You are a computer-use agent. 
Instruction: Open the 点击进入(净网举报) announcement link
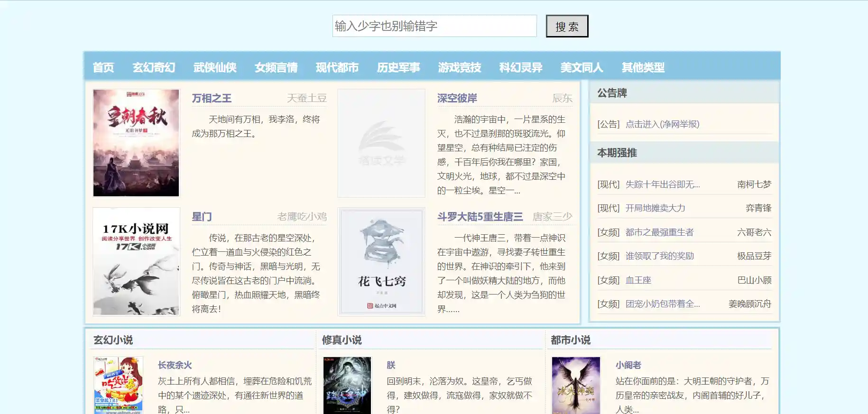(x=662, y=124)
